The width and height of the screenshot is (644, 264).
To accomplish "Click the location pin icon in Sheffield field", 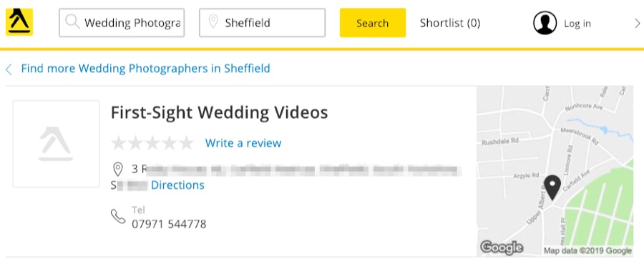I will [213, 21].
